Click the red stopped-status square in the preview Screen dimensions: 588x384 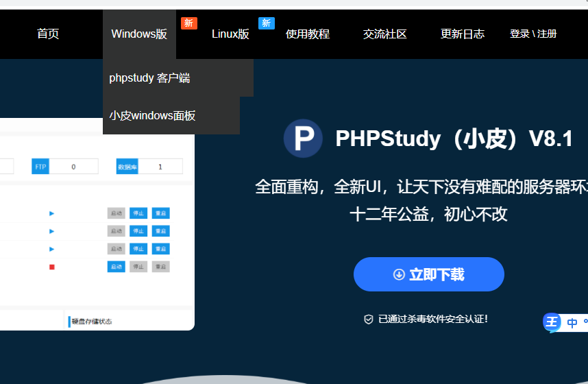[x=52, y=267]
